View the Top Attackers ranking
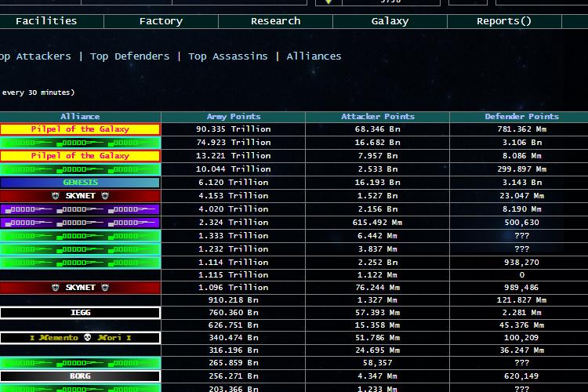 click(x=35, y=56)
